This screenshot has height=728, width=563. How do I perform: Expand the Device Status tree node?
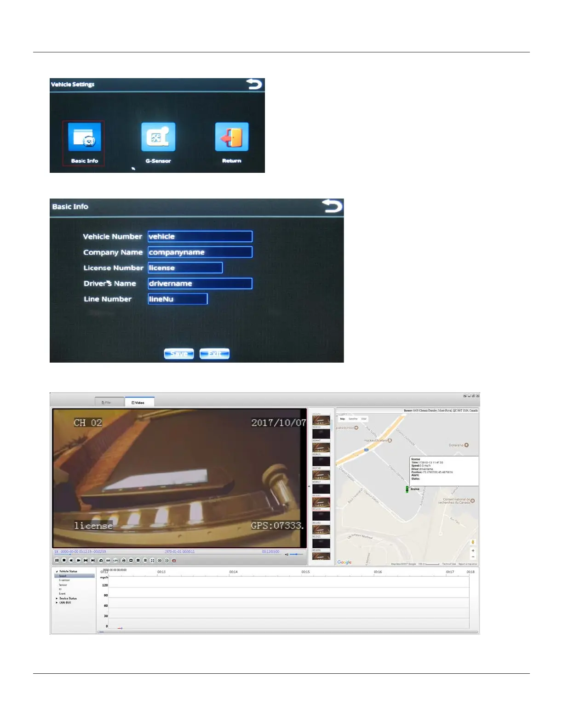click(57, 598)
